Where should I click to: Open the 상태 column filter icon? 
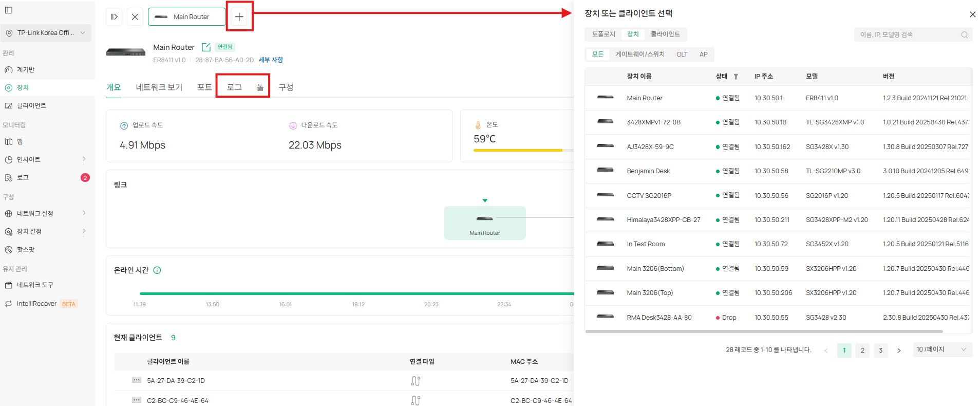coord(736,77)
